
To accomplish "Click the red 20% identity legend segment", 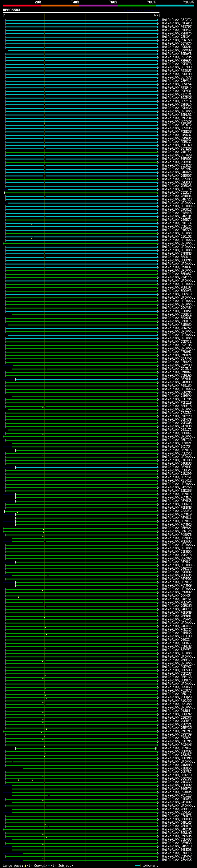I will (x=22, y=6).
